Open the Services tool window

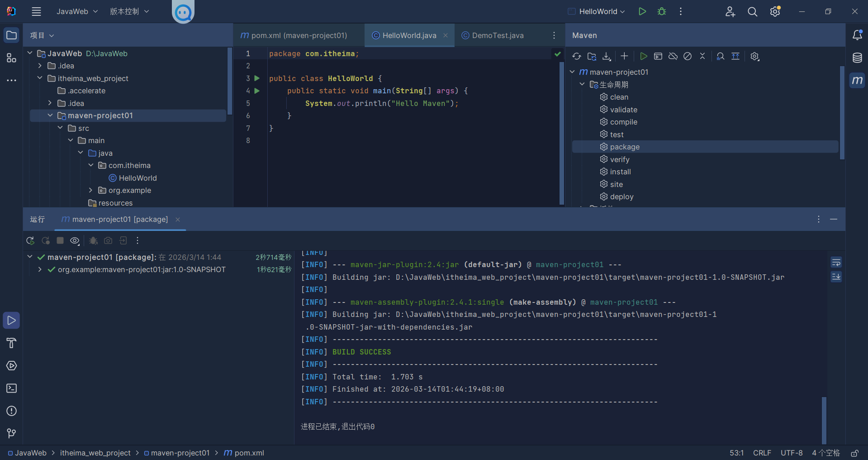11,365
